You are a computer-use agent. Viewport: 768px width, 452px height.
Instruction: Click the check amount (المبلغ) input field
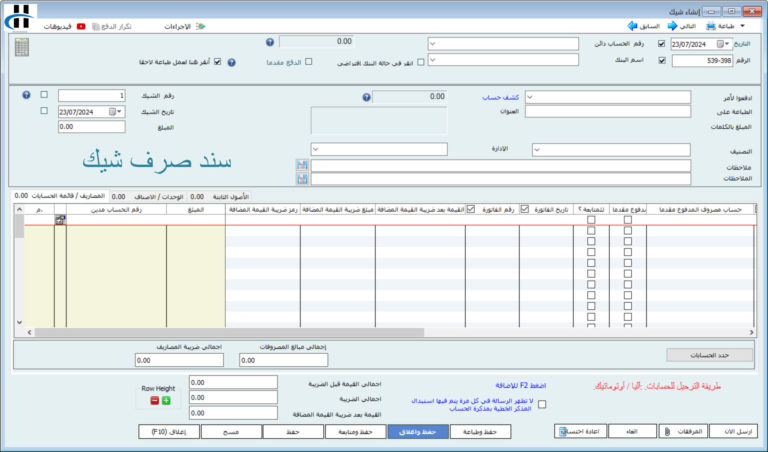92,127
